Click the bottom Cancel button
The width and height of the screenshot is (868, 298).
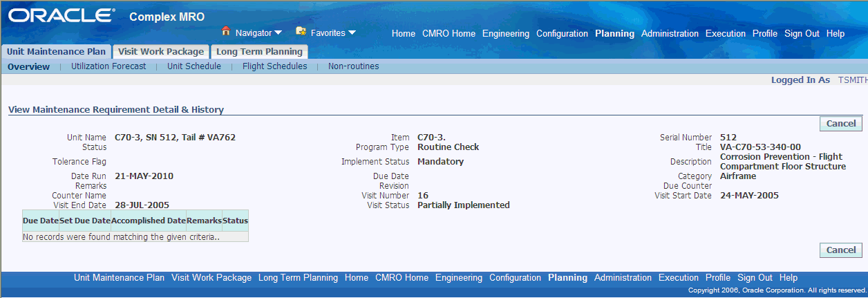click(x=841, y=250)
